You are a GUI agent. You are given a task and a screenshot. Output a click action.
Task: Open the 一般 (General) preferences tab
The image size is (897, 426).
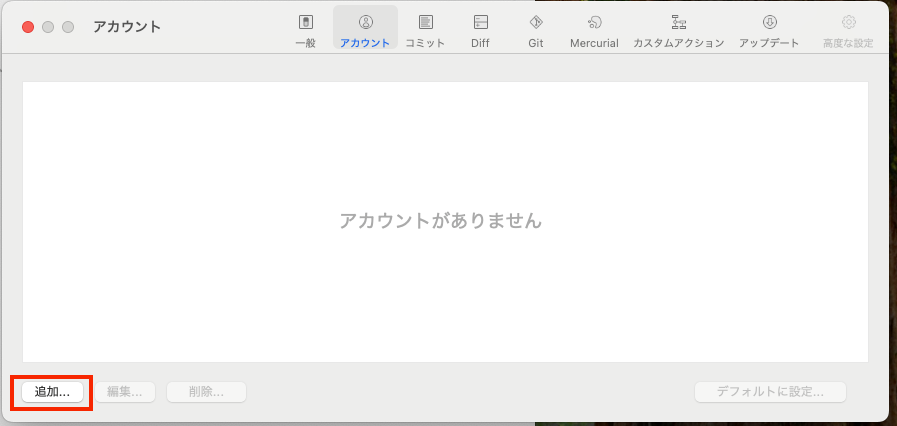click(305, 30)
